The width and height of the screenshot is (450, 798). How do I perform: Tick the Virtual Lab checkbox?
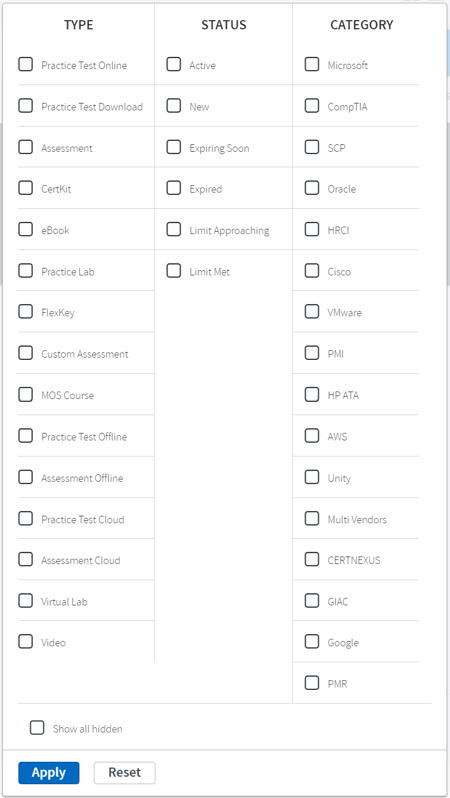point(25,601)
